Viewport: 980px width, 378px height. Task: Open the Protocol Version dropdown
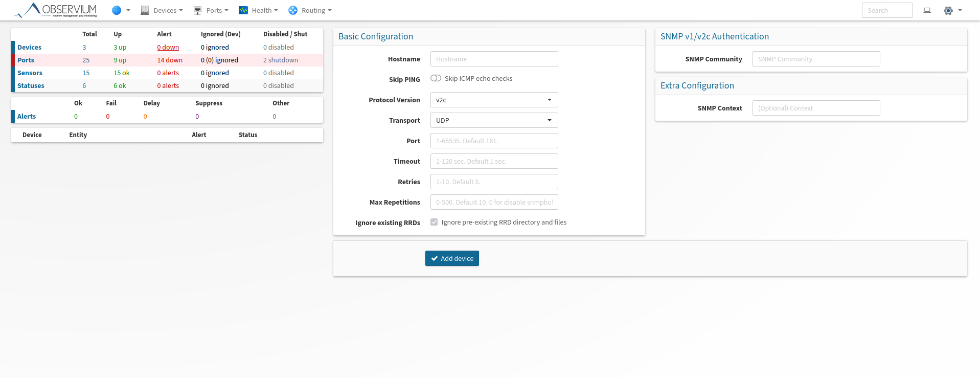[x=494, y=100]
